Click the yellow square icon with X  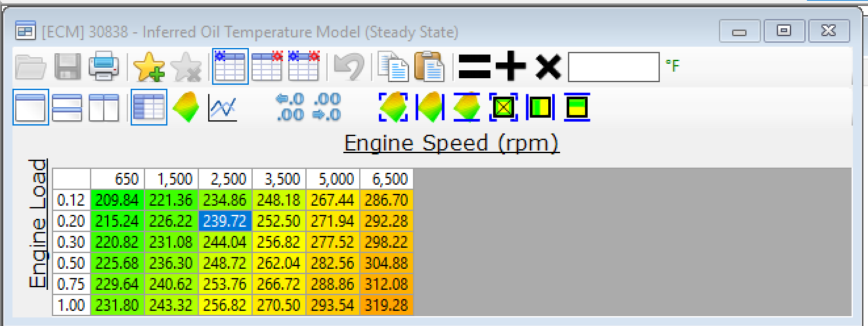[504, 107]
